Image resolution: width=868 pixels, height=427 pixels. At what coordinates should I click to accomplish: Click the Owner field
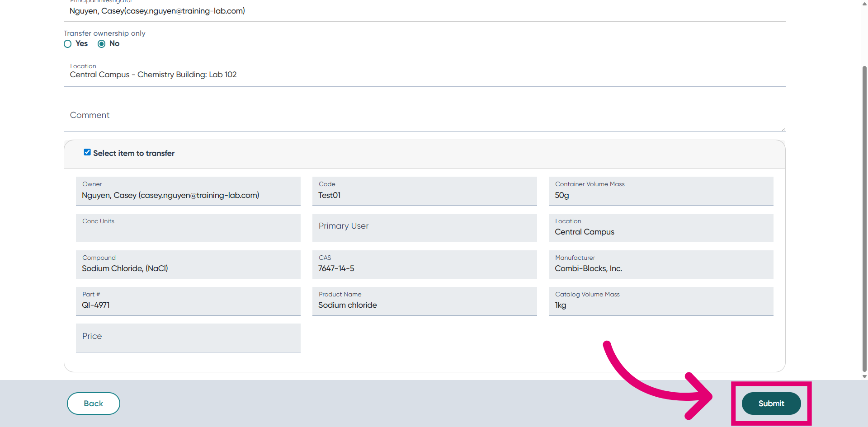point(188,191)
